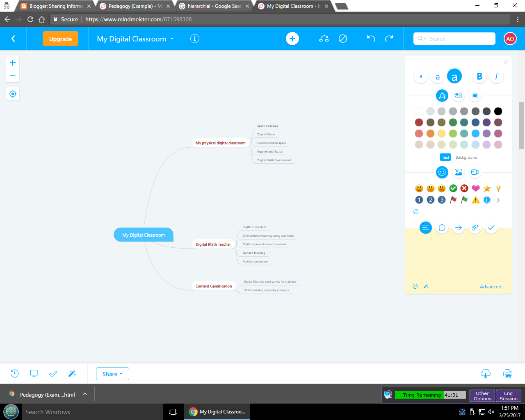The image size is (525, 420).
Task: Go back using the left chevron icon
Action: (13, 39)
